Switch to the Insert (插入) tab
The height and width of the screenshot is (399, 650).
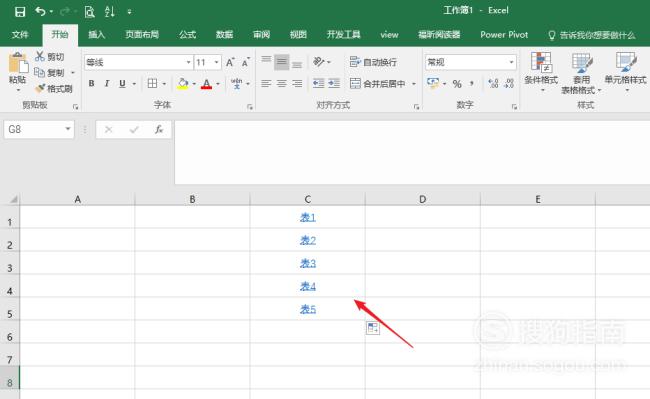click(x=96, y=35)
